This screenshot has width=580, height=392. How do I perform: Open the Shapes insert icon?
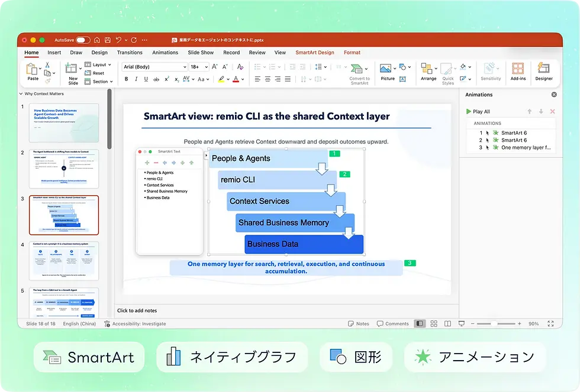pos(403,67)
